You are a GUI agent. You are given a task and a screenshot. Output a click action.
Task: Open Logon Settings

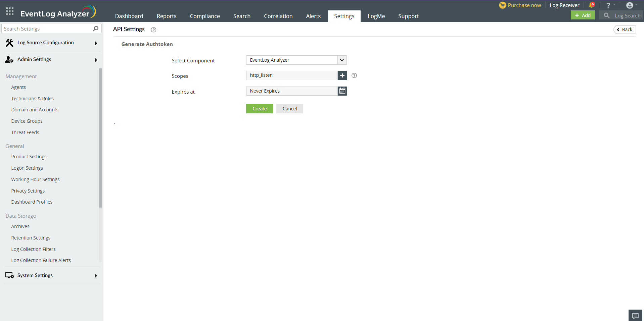(27, 168)
